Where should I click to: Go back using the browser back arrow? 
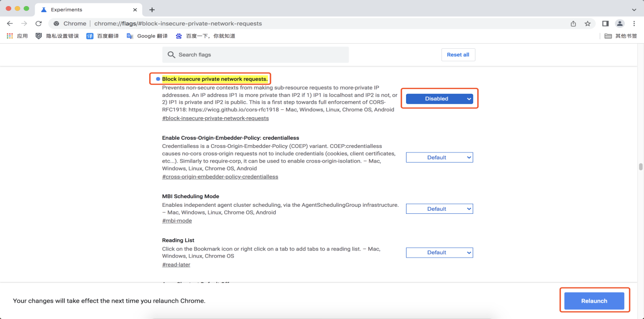[10, 23]
